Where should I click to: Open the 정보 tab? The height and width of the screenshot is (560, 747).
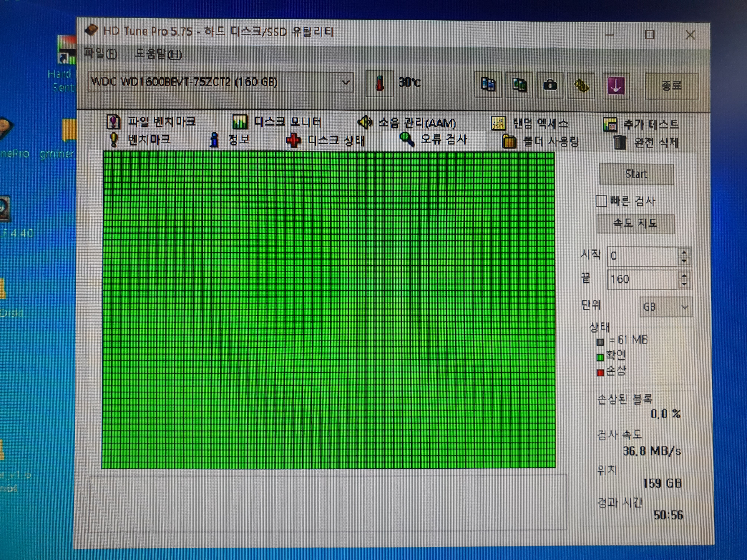[x=229, y=140]
